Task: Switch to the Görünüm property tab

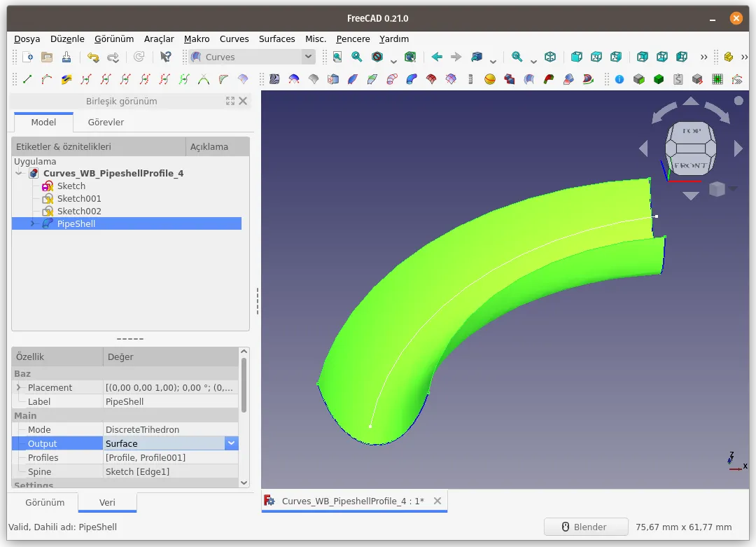Action: [x=45, y=503]
